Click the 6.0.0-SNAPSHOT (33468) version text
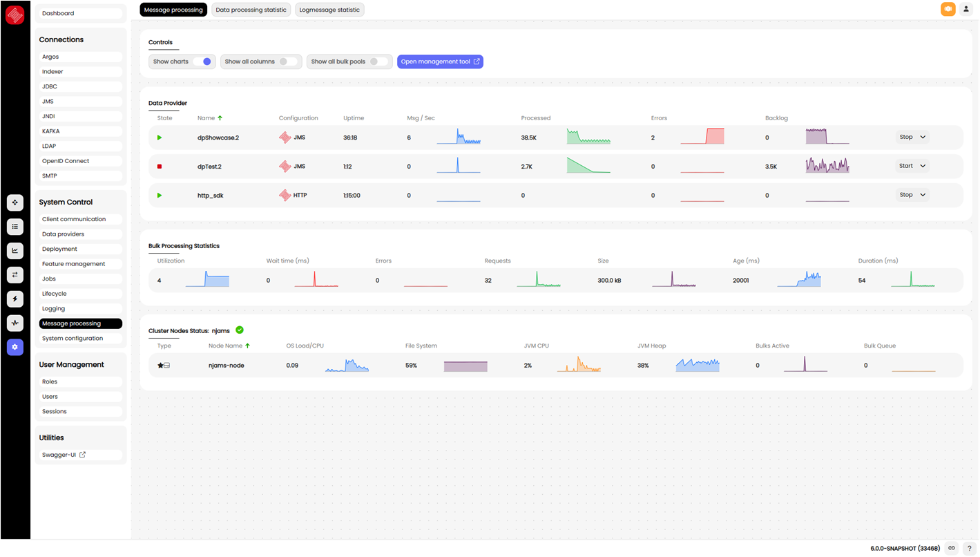The image size is (980, 557). pos(905,548)
